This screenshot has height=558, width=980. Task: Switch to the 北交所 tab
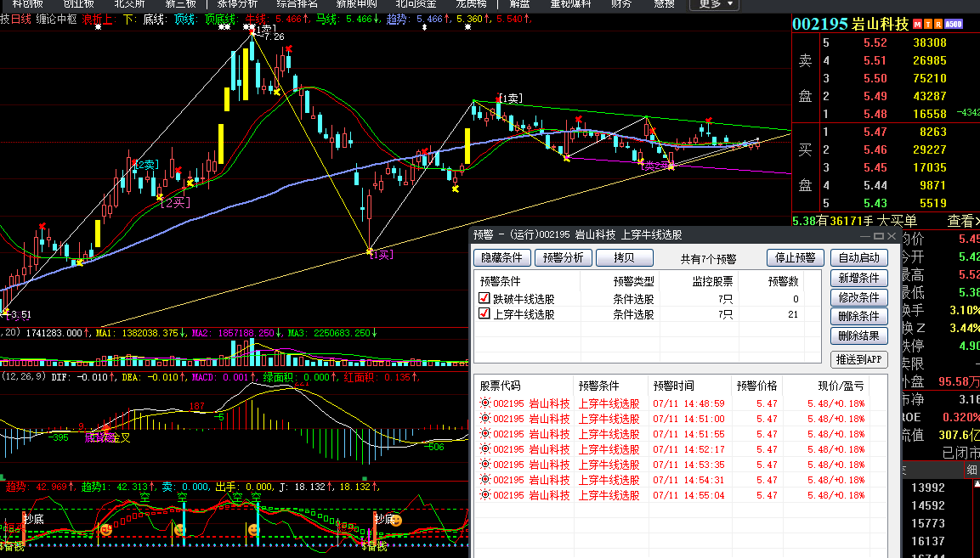129,3
